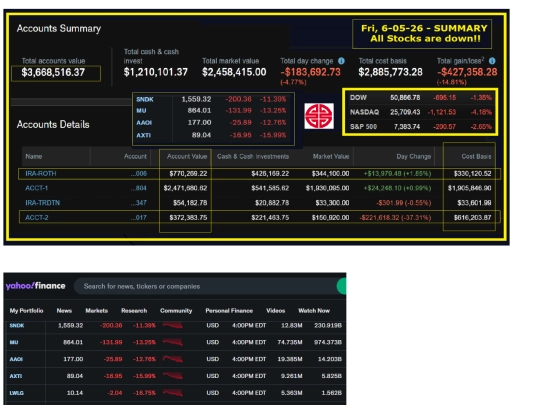540x405 pixels.
Task: Open the AAOI sparkline chart in Yahoo list
Action: tap(173, 359)
